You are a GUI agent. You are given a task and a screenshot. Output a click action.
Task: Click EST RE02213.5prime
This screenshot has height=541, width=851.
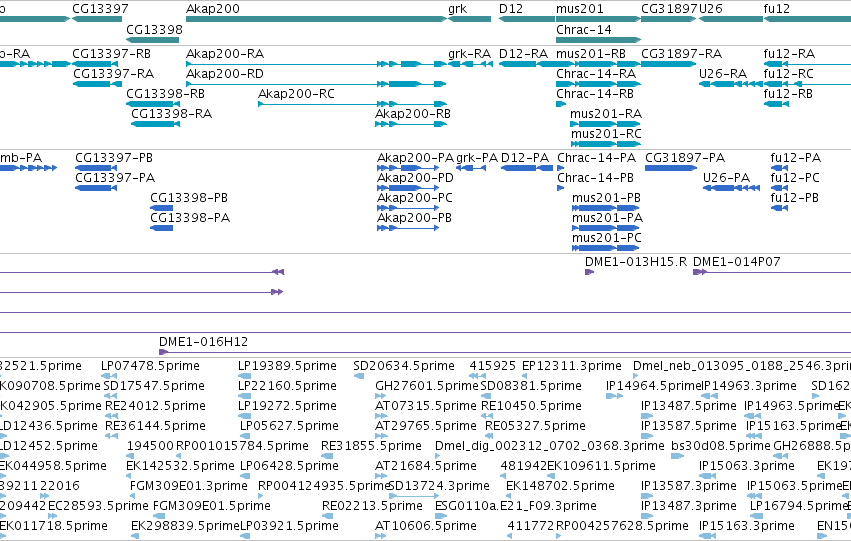click(x=327, y=517)
